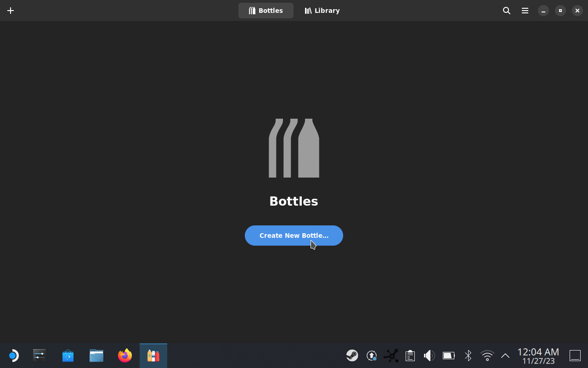Switch to the Bottles tab
Screen dimensions: 588x368
click(x=266, y=11)
